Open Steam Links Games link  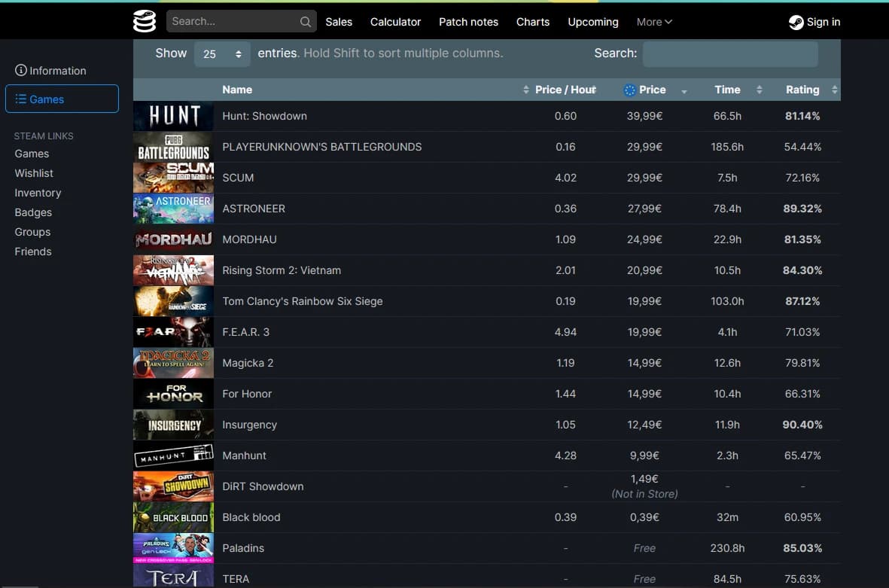click(32, 154)
